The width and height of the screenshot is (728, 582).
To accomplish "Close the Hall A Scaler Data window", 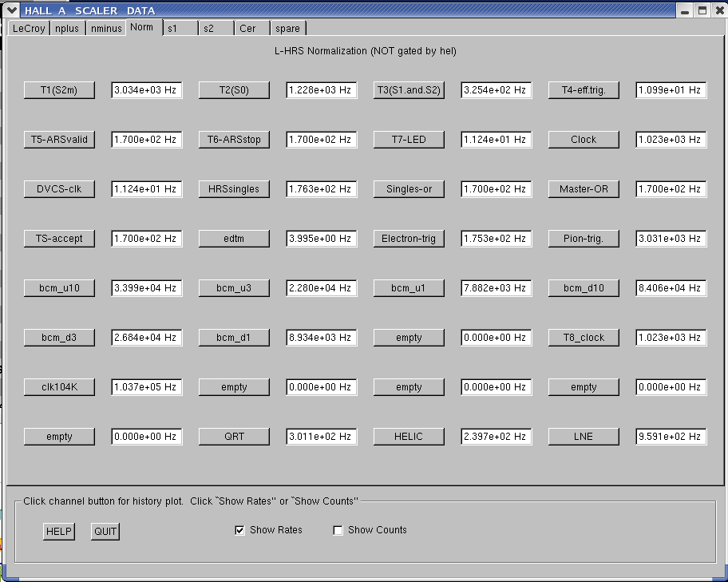I will click(x=720, y=10).
